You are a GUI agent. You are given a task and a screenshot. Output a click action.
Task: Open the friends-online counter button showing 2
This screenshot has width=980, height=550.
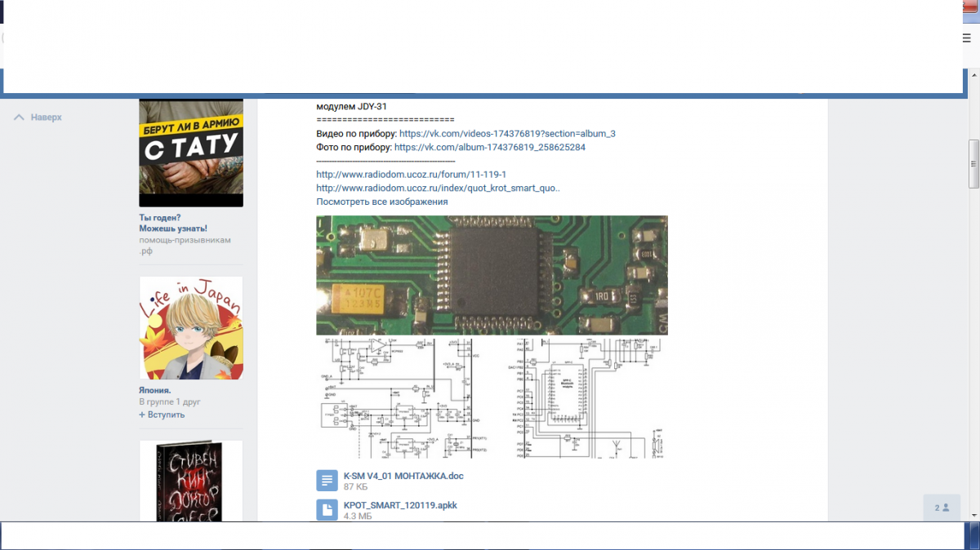point(942,508)
